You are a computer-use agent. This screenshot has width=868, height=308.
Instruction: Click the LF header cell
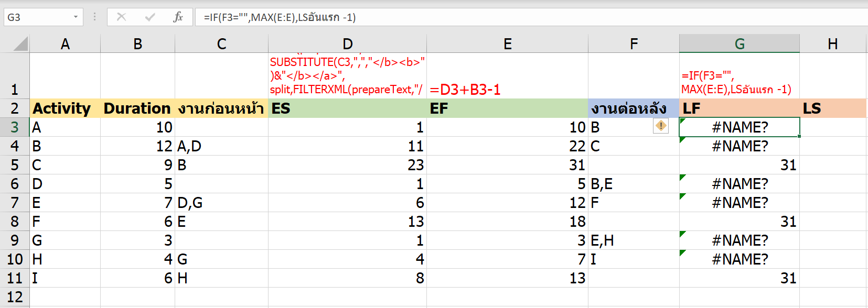tap(740, 108)
